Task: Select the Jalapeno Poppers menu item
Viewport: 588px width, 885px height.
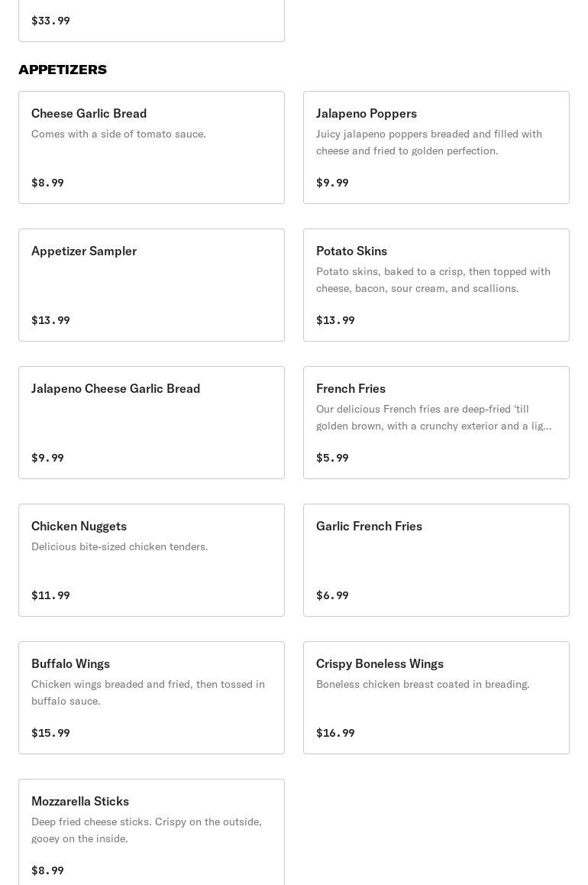Action: pos(436,147)
